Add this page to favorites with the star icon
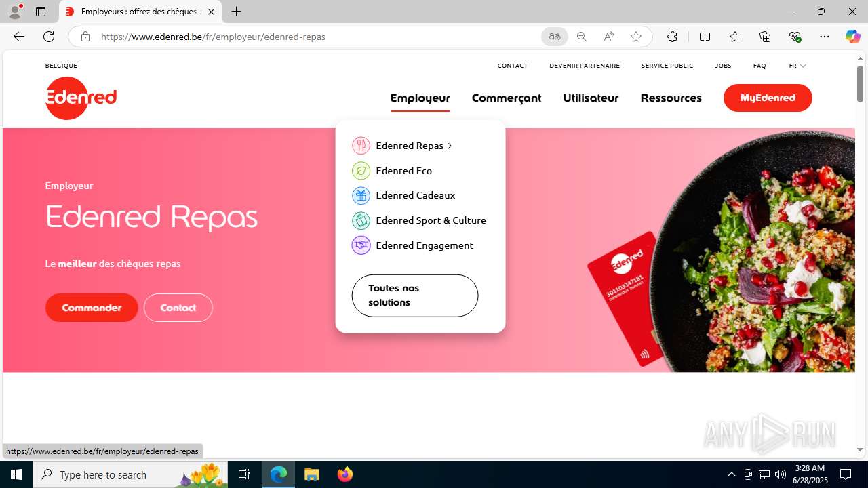This screenshot has height=488, width=868. [x=635, y=37]
